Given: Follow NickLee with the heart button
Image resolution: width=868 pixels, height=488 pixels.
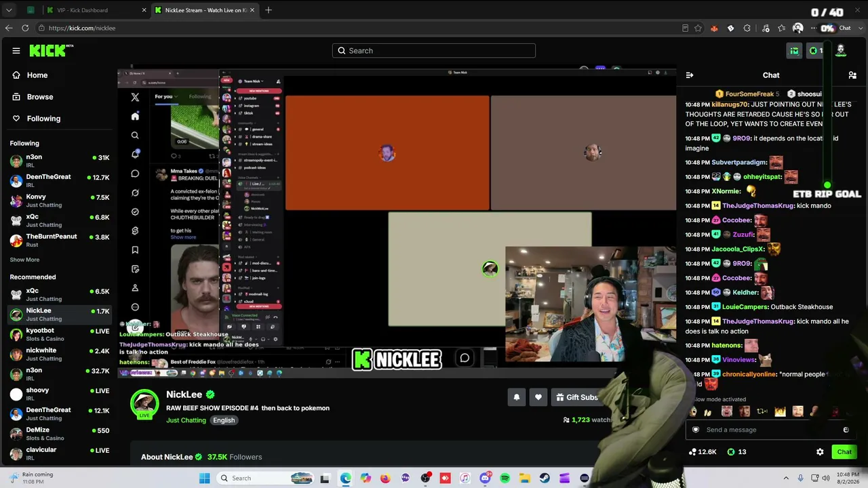Looking at the screenshot, I should click(x=538, y=397).
